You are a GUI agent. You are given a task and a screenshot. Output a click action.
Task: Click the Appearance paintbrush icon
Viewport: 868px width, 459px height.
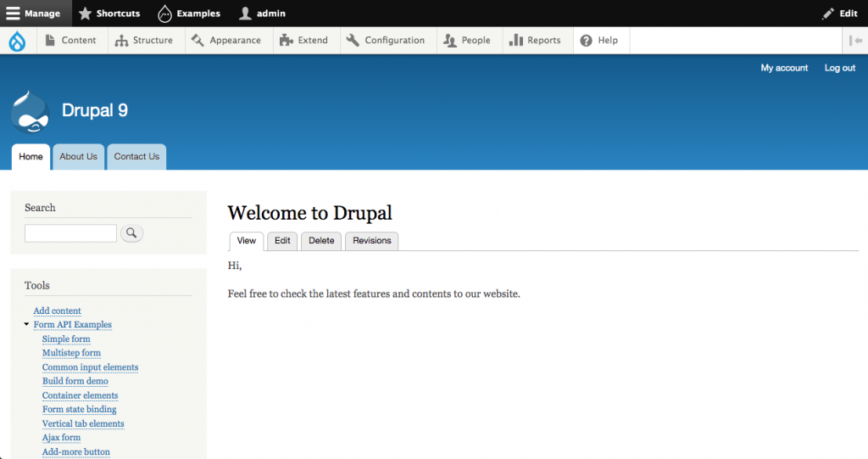197,40
